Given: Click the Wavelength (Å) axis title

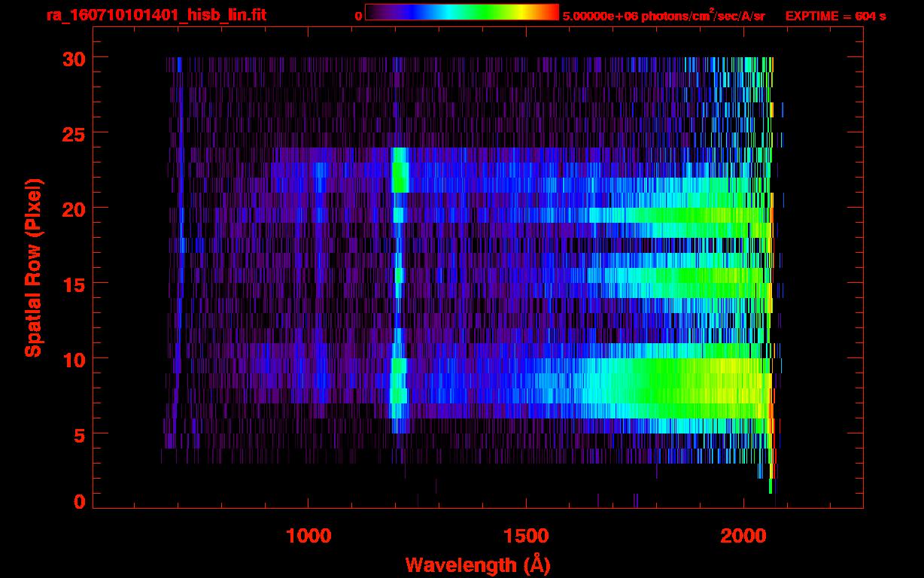Looking at the screenshot, I should pyautogui.click(x=478, y=564).
